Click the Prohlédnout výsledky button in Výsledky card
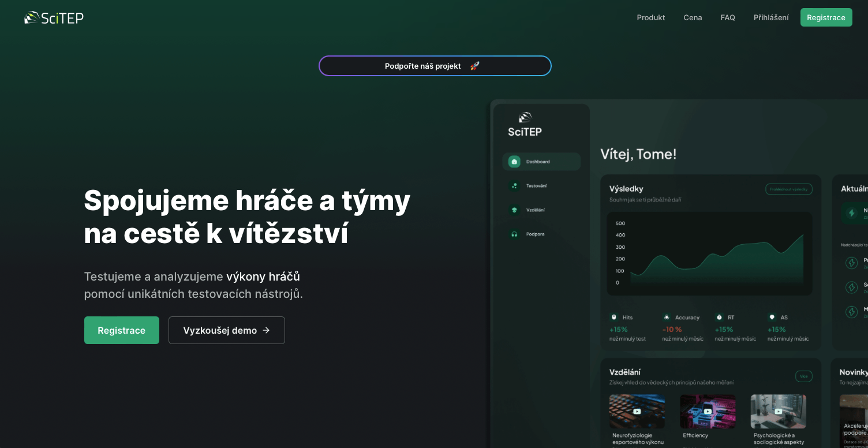Image resolution: width=868 pixels, height=448 pixels. (789, 189)
